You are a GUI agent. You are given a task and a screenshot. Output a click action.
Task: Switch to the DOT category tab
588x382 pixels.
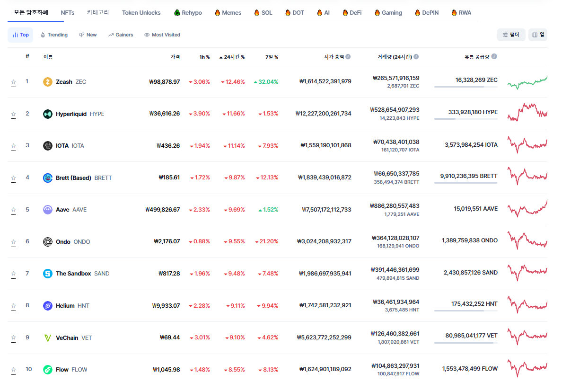(295, 13)
